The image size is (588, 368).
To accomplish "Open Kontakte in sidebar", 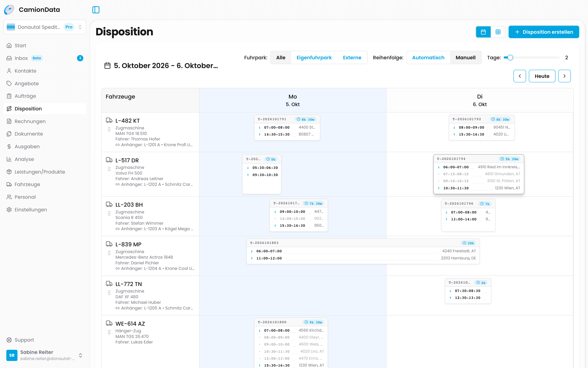I will pos(45,71).
